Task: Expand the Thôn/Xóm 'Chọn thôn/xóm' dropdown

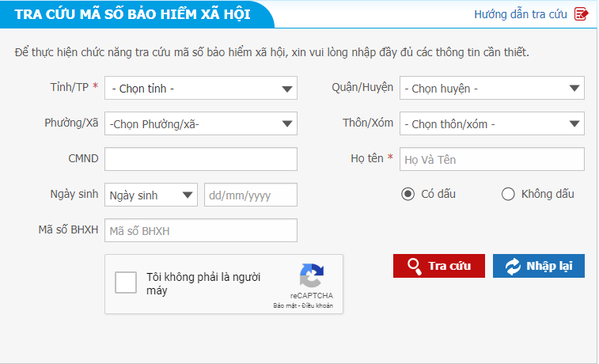Action: point(491,123)
